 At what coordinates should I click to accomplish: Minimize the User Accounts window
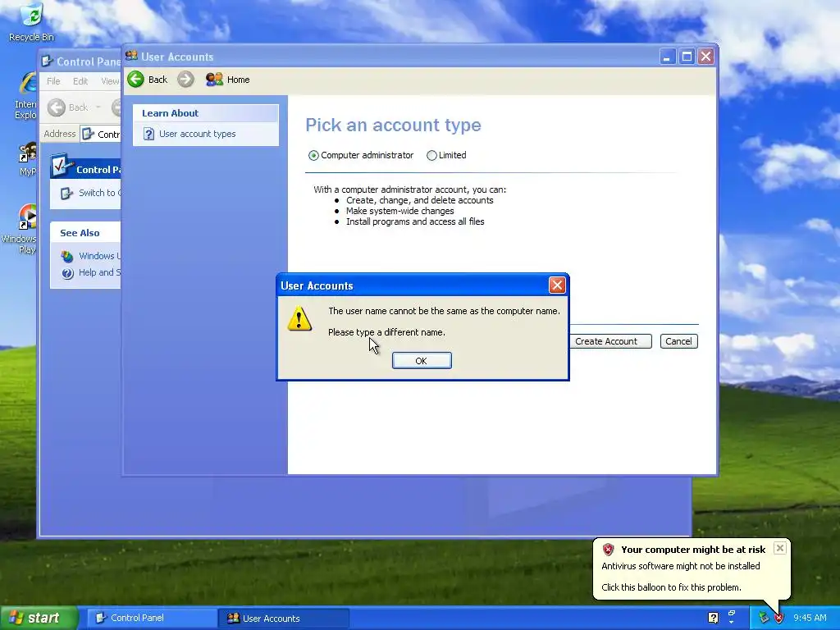tap(666, 57)
